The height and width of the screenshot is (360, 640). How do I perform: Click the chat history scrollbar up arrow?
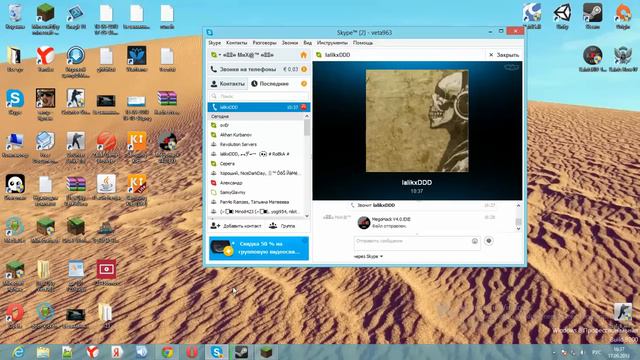(518, 206)
